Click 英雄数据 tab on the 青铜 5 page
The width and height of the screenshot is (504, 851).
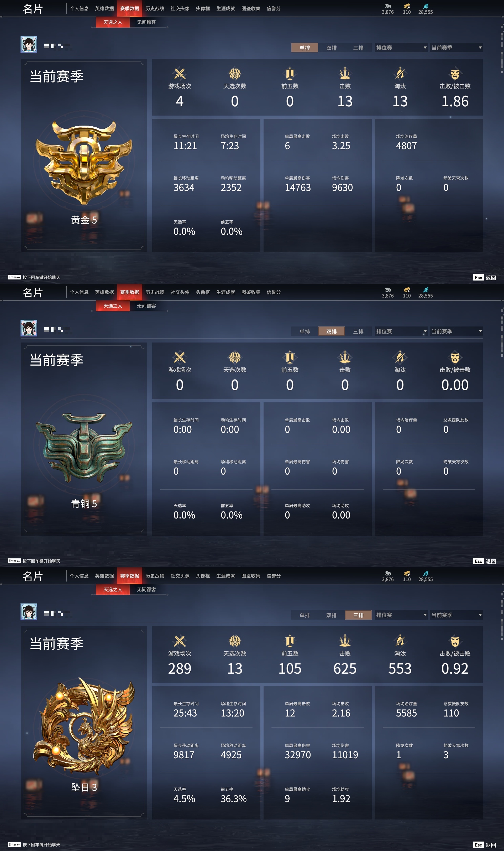pyautogui.click(x=104, y=292)
